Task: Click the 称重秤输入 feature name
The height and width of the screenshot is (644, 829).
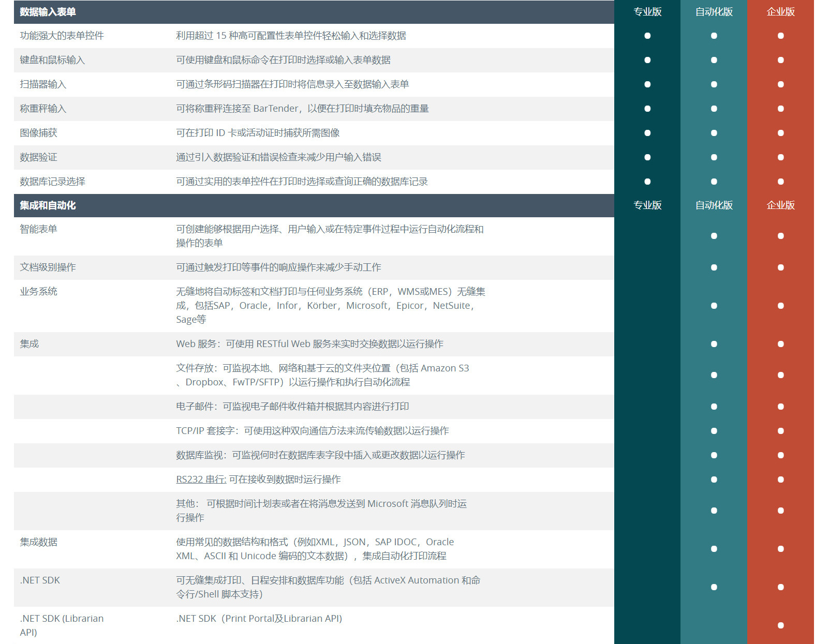Action: (43, 109)
